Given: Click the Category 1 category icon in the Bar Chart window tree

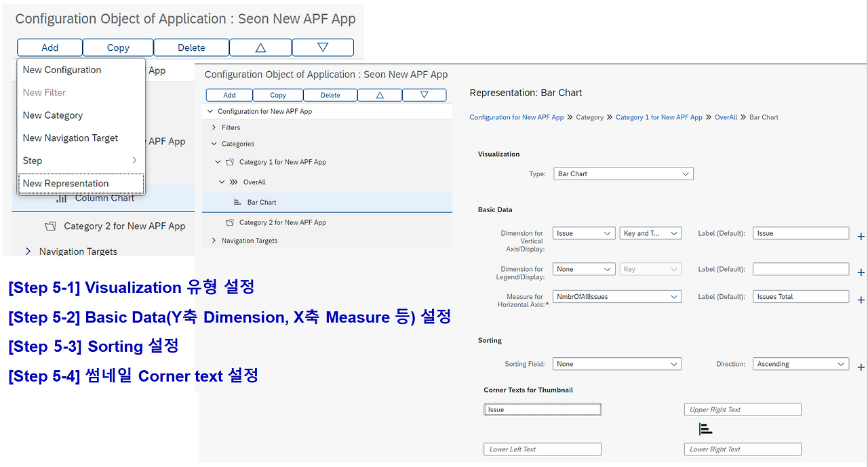Looking at the screenshot, I should (229, 162).
